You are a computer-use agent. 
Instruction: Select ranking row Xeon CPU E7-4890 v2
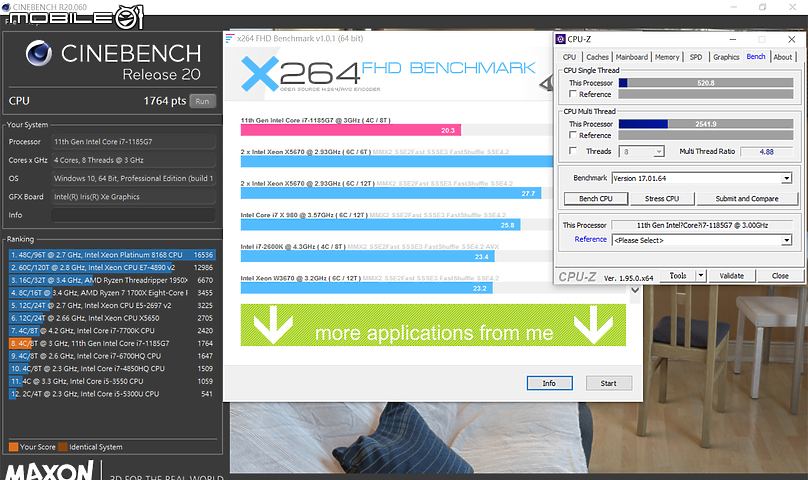(112, 268)
